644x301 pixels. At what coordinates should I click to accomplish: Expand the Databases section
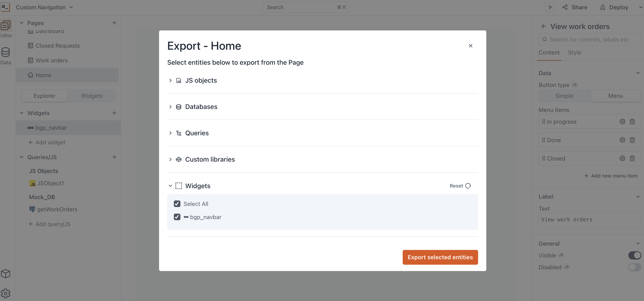[170, 107]
